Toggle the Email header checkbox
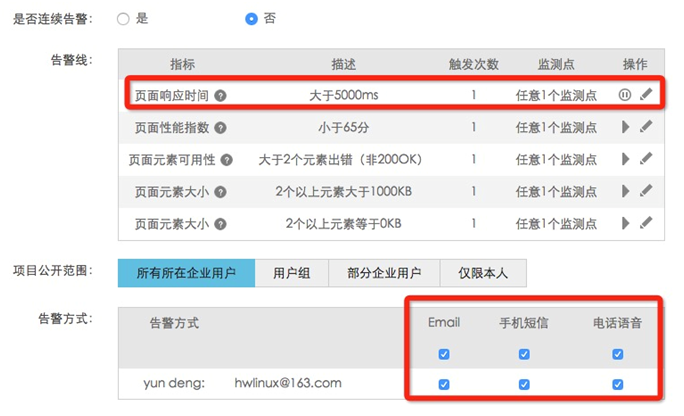Image resolution: width=684 pixels, height=416 pixels. pyautogui.click(x=444, y=354)
